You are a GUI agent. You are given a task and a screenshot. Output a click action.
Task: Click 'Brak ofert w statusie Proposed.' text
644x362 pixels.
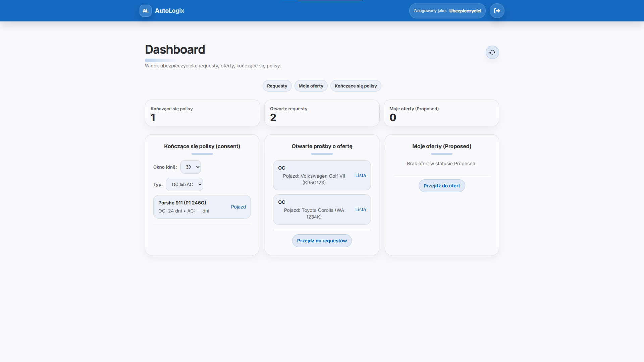[442, 164]
